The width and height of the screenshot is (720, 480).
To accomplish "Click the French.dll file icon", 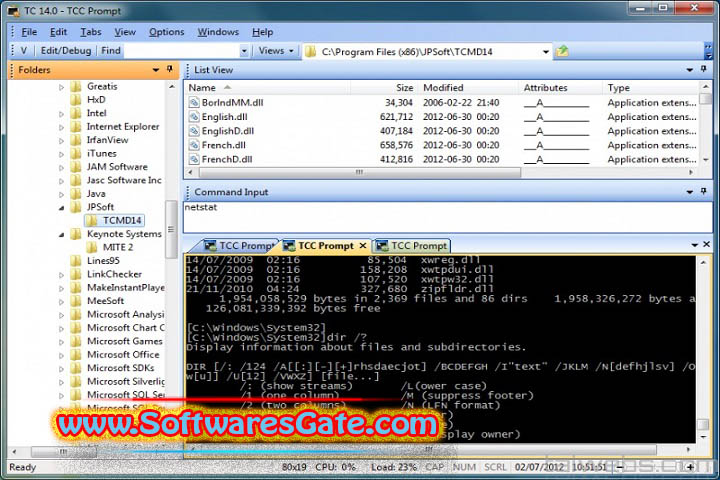I will point(194,145).
